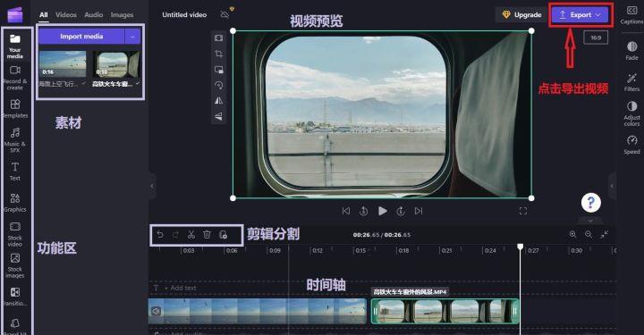The image size is (644, 335).
Task: Click the Export button
Action: point(580,15)
